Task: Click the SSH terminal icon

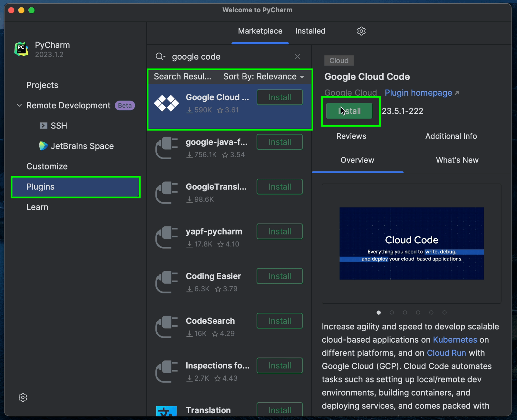Action: coord(44,126)
